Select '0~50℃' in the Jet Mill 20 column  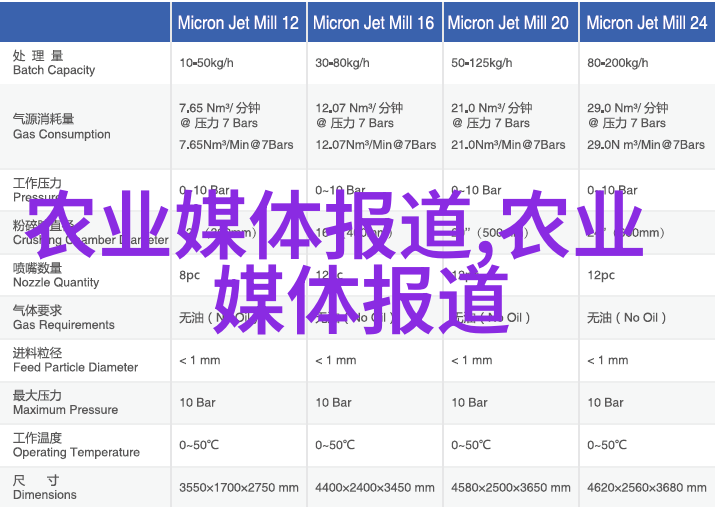click(x=471, y=445)
